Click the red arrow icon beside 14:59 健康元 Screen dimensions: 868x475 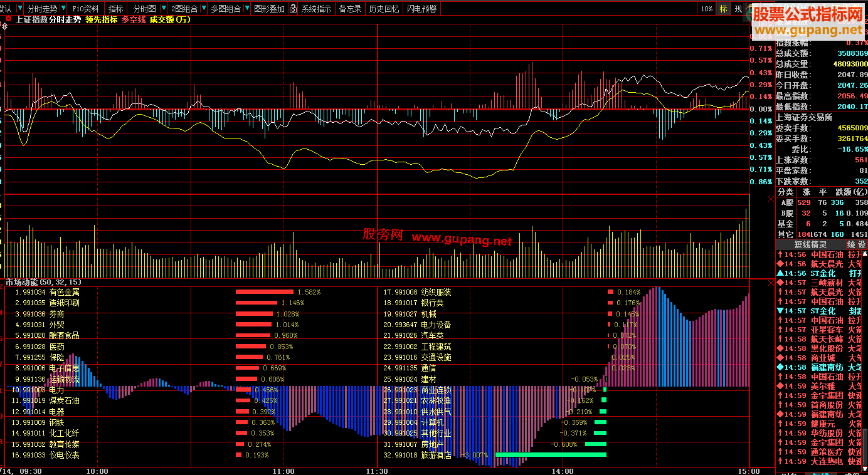point(780,424)
